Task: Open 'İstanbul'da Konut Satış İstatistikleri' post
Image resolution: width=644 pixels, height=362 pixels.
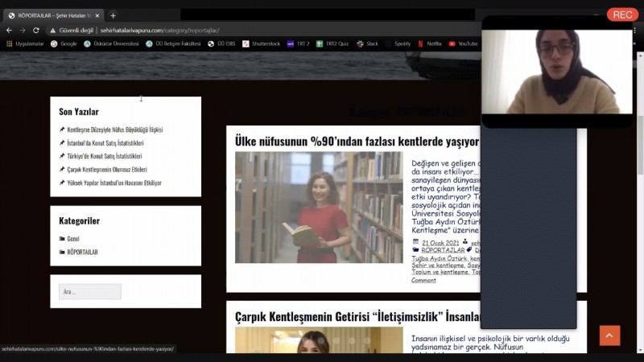Action: tap(105, 143)
